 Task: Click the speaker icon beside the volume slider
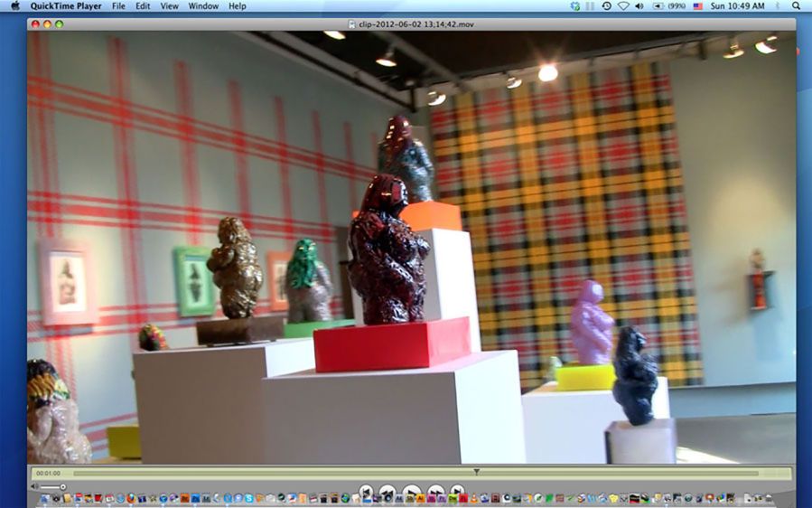click(x=34, y=486)
